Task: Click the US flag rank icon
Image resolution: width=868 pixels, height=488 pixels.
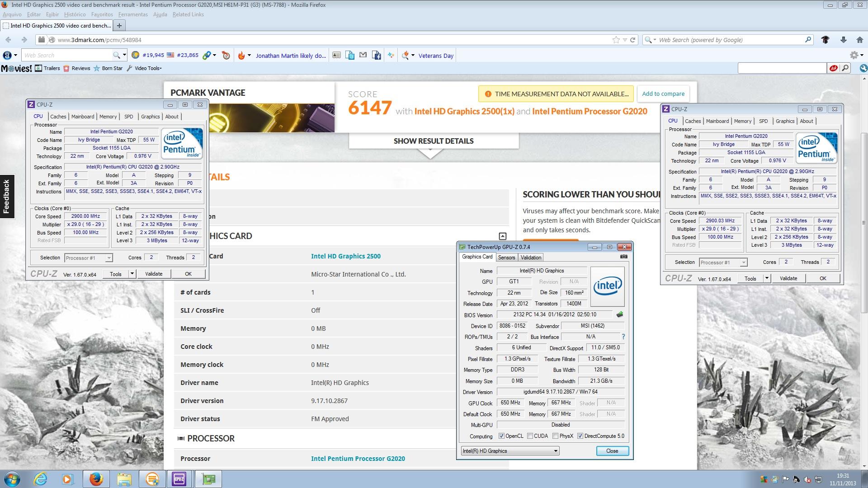Action: [170, 55]
